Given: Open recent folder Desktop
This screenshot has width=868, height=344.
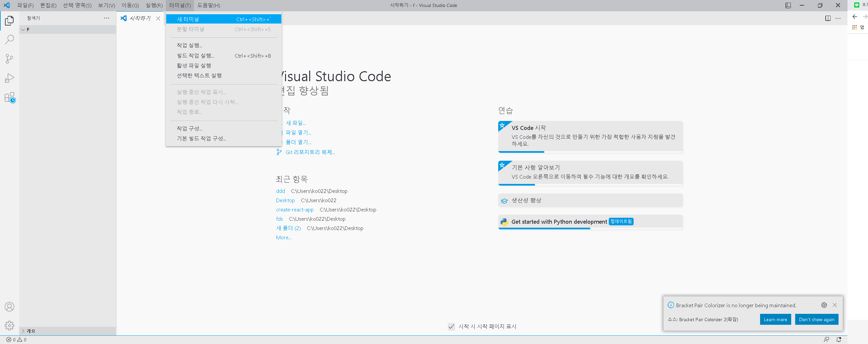Looking at the screenshot, I should click(x=285, y=200).
